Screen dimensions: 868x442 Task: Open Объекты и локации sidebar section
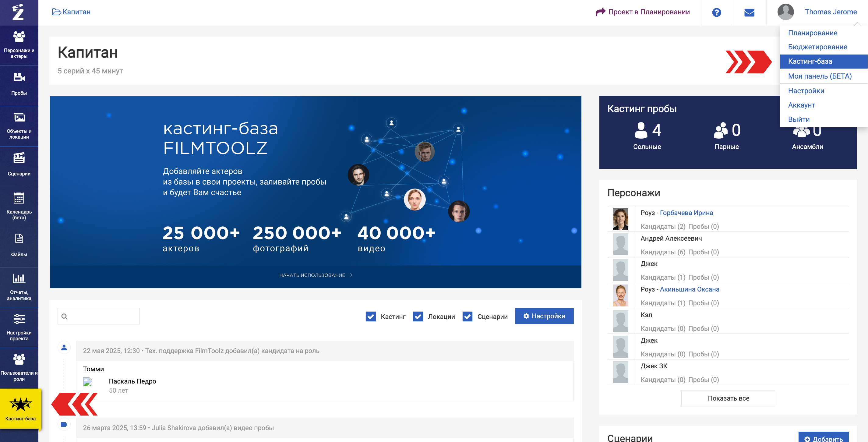[19, 126]
